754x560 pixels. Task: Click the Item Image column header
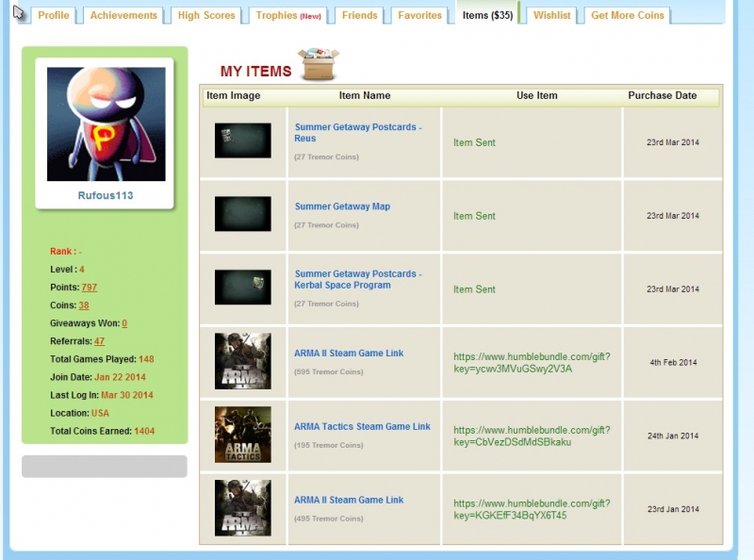click(233, 95)
